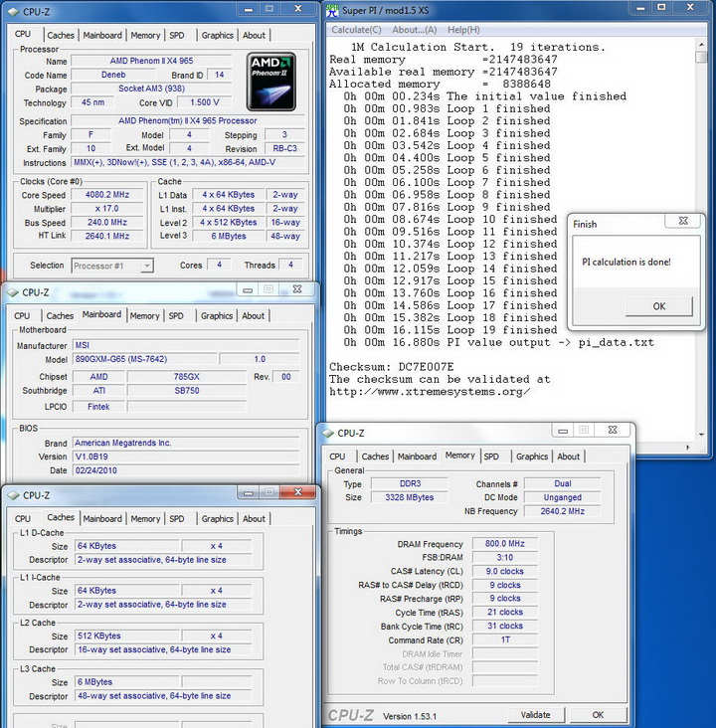The height and width of the screenshot is (728, 716).
Task: Click the HT Link value '2640.1 MHz'
Action: [x=107, y=236]
